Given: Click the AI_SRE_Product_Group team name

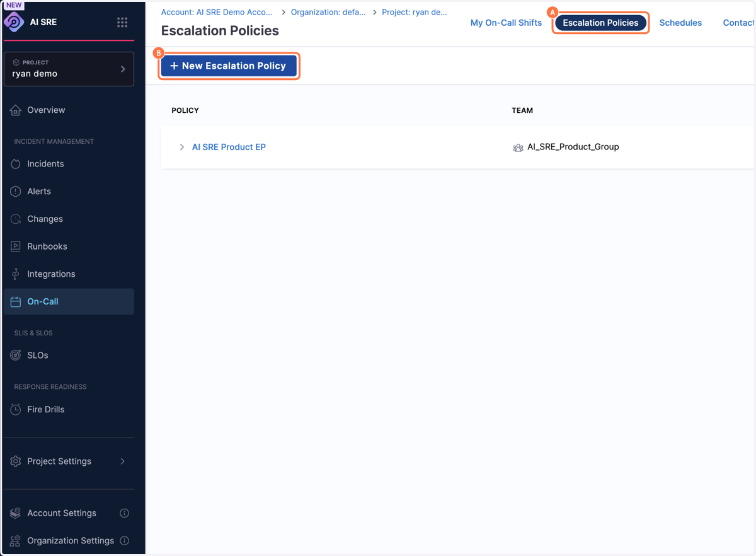Looking at the screenshot, I should pos(573,147).
